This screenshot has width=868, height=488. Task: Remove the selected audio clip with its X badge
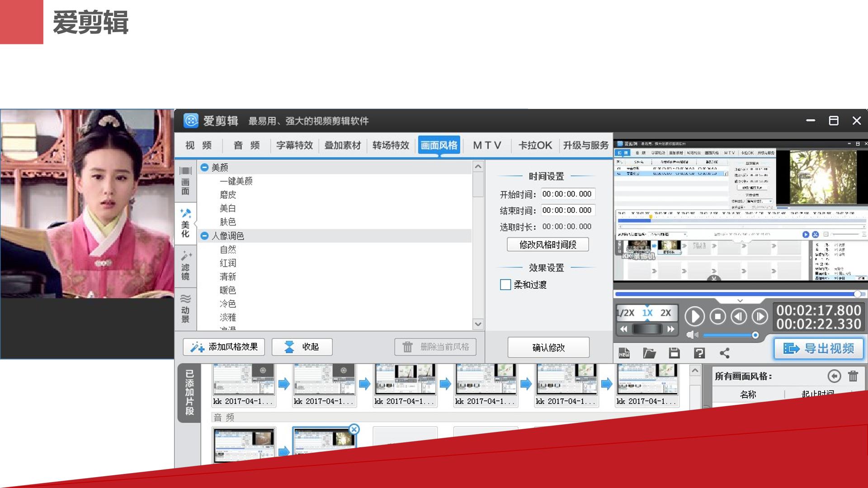(354, 429)
